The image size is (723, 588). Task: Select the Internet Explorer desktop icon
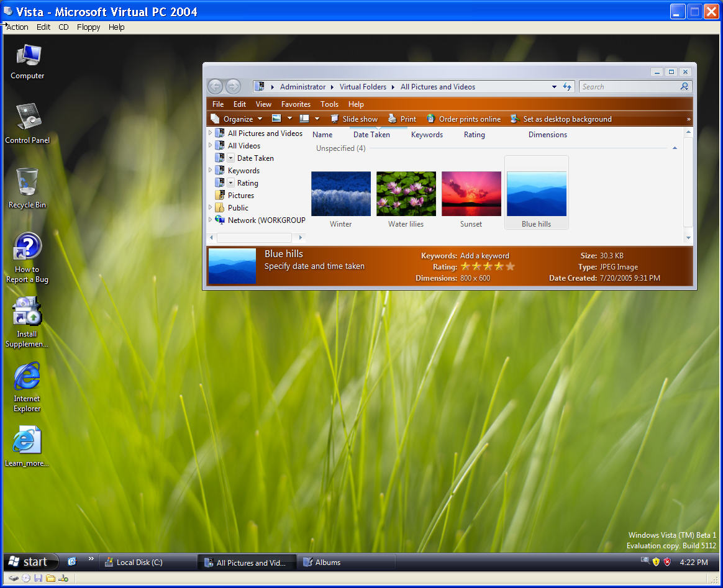pos(27,387)
